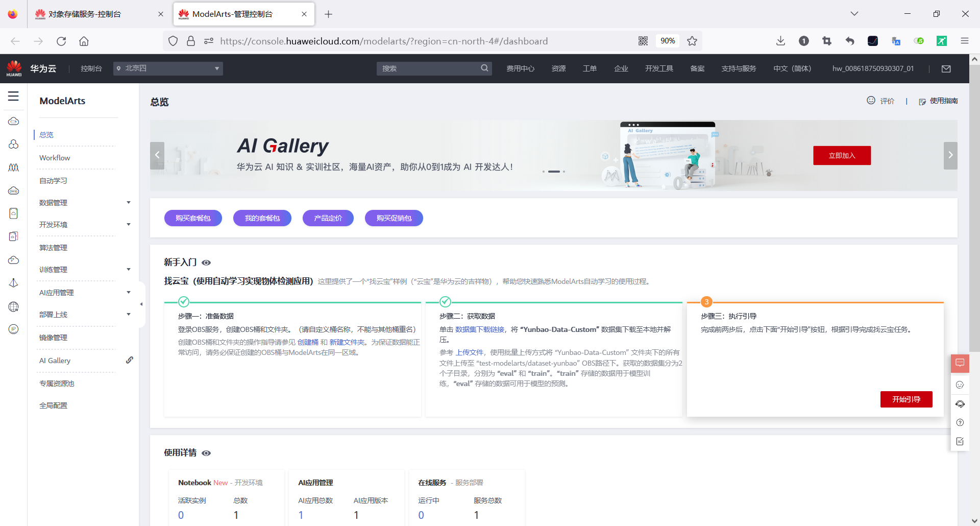The image size is (980, 526).
Task: Click the 立即加入 banner button
Action: 842,155
